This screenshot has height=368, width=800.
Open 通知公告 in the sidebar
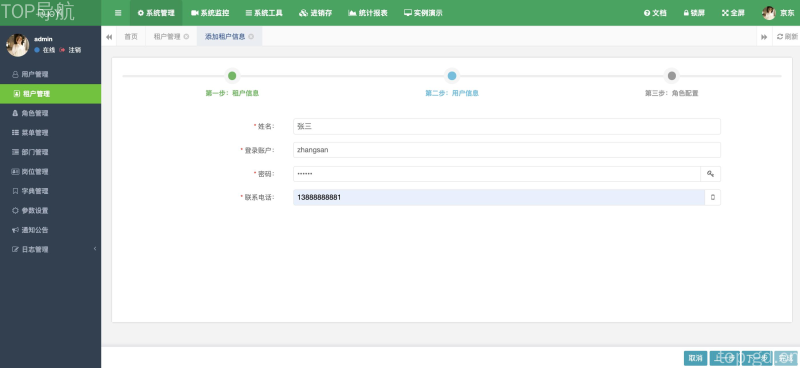51,230
